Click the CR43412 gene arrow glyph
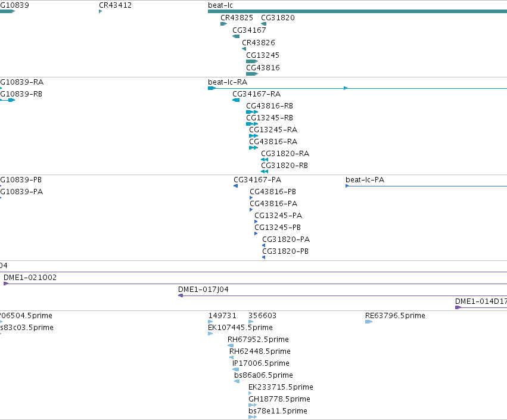This screenshot has width=507, height=420. pos(101,11)
